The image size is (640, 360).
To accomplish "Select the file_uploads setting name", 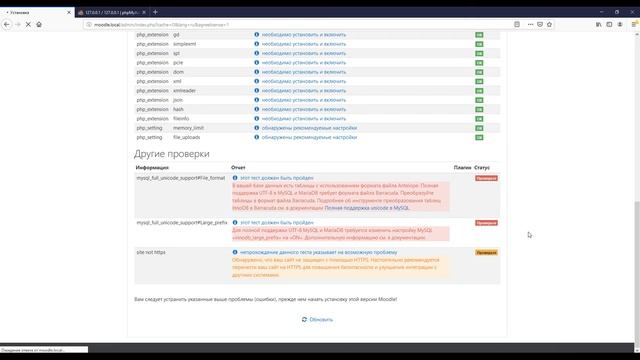I will 187,138.
